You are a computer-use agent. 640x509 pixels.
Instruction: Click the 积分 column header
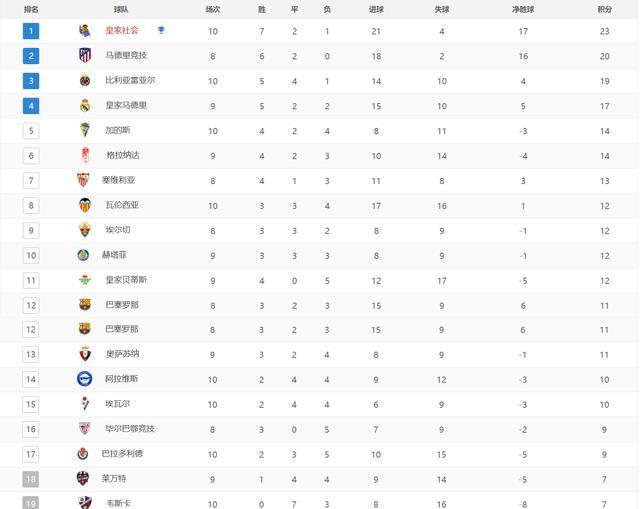[x=604, y=8]
